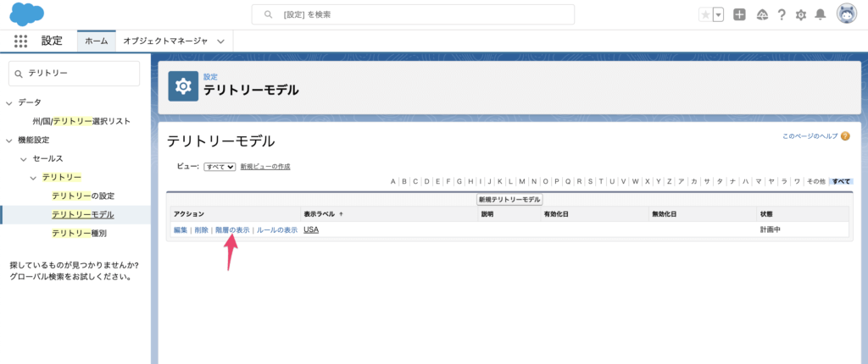Click the 新規テリトリーモデル button
868x364 pixels.
509,199
